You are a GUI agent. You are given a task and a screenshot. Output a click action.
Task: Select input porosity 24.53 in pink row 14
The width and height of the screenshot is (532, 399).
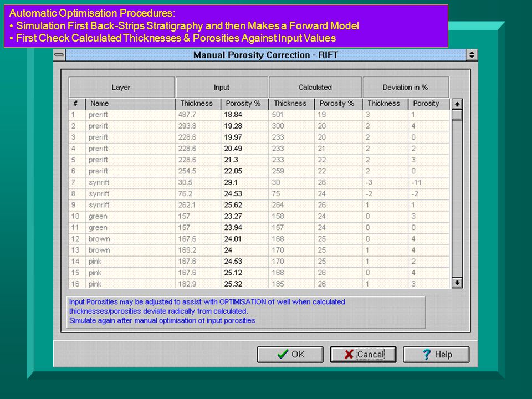click(244, 261)
